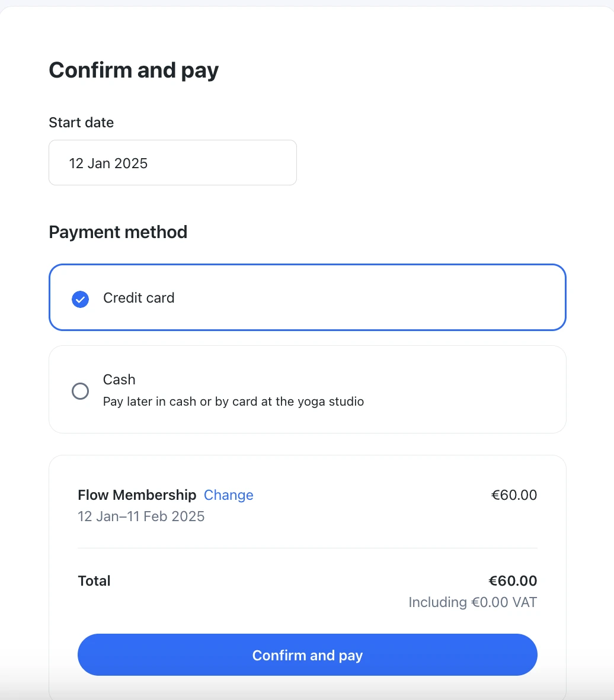Click the blue checkmark icon beside Credit card
The width and height of the screenshot is (614, 700).
point(80,299)
